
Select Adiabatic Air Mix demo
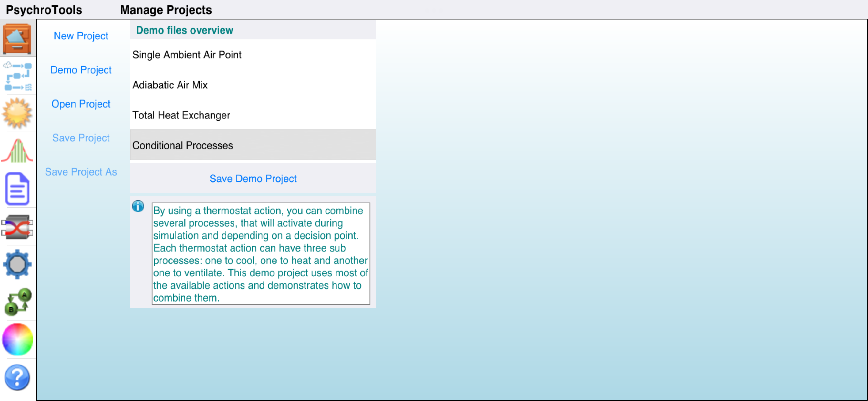[x=253, y=85]
